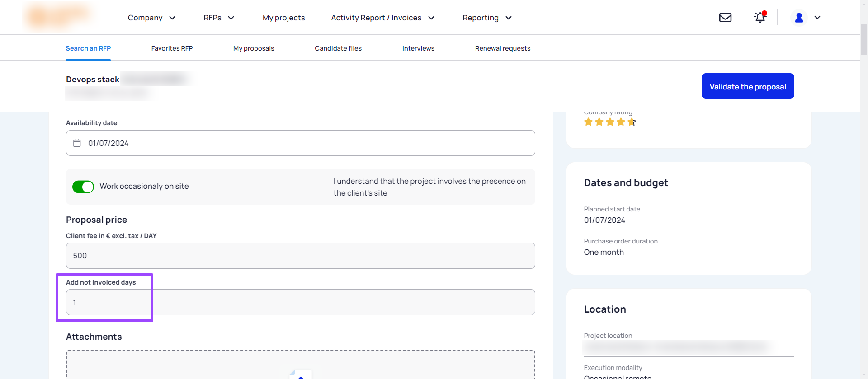Click the Client fee input field
868x379 pixels.
point(301,256)
